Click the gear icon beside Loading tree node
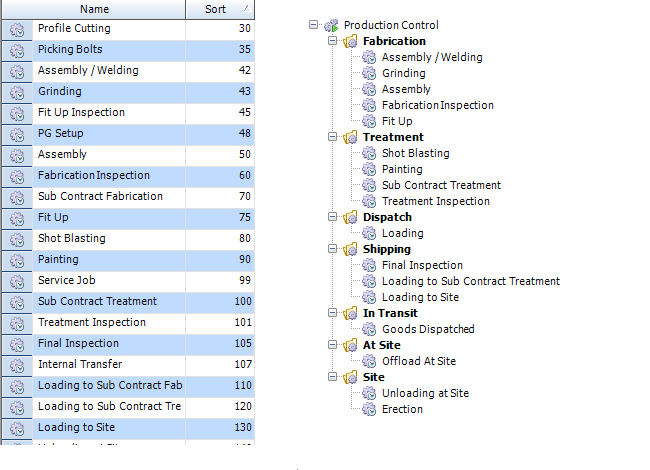Image resolution: width=650 pixels, height=470 pixels. (x=369, y=233)
